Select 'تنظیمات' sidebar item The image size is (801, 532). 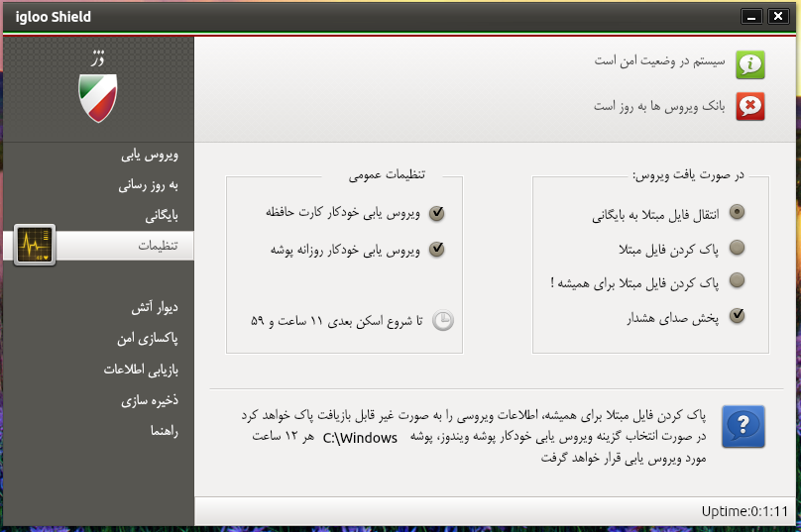[98, 246]
